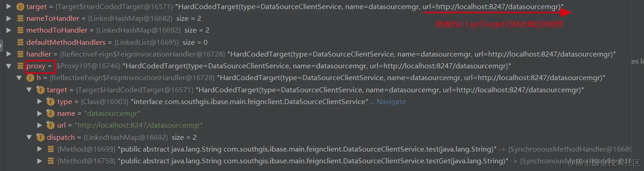Click the 'f' icon next to type
Image resolution: width=644 pixels, height=171 pixels.
coord(51,101)
